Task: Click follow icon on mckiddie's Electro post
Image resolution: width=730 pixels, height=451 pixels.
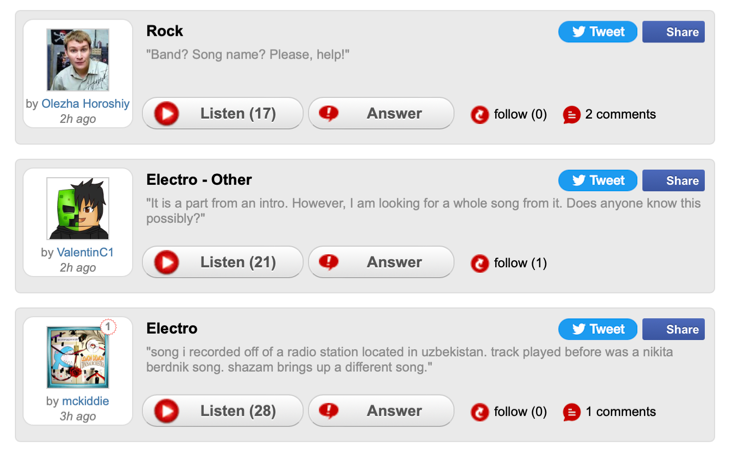Action: point(480,412)
